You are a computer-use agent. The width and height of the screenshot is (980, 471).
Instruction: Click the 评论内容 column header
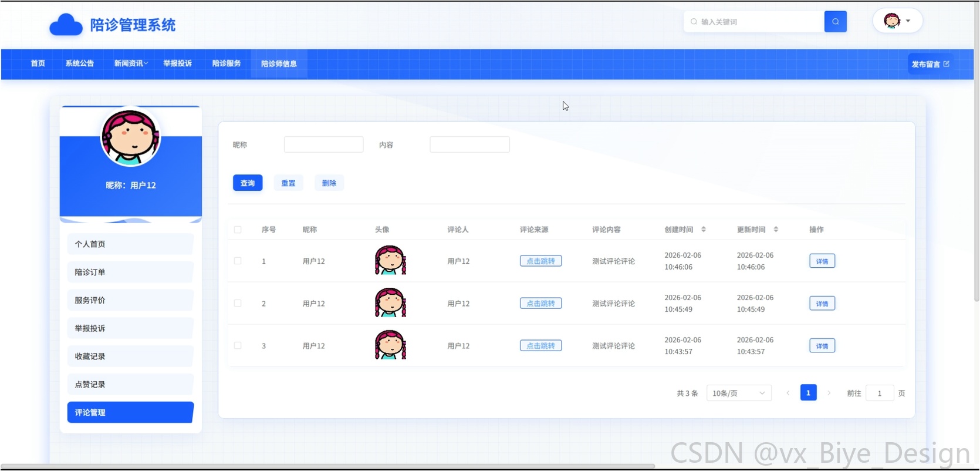(x=606, y=230)
